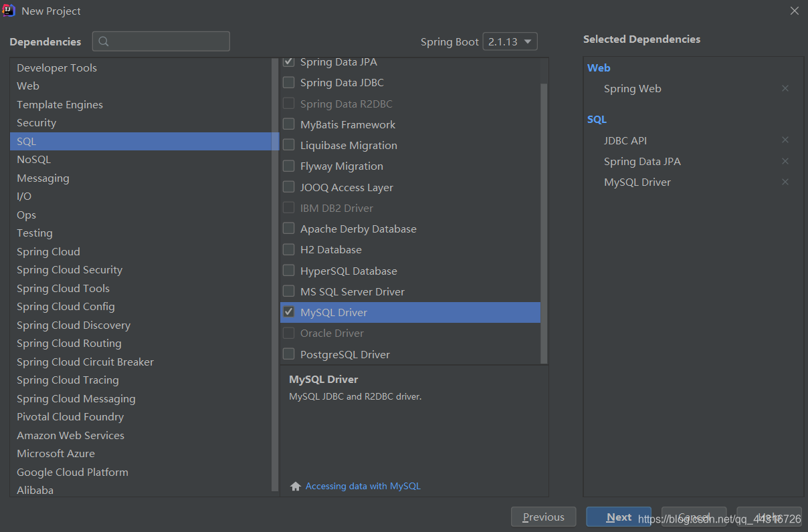Click the IntelliJ IDEA logo icon
This screenshot has height=532, width=808.
point(9,11)
